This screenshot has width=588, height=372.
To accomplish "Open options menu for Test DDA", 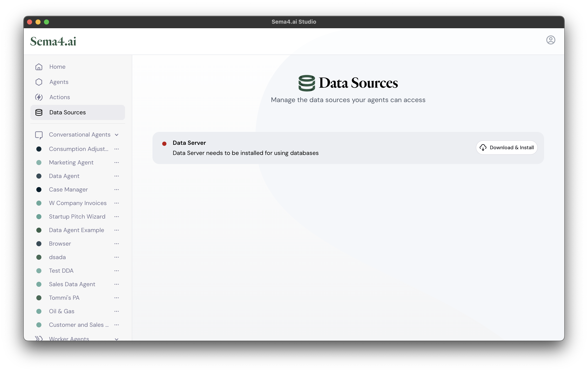I will click(116, 271).
